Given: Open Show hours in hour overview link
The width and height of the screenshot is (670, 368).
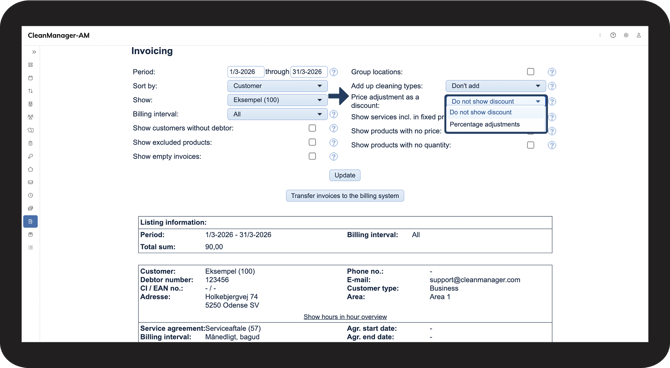Looking at the screenshot, I should [345, 317].
